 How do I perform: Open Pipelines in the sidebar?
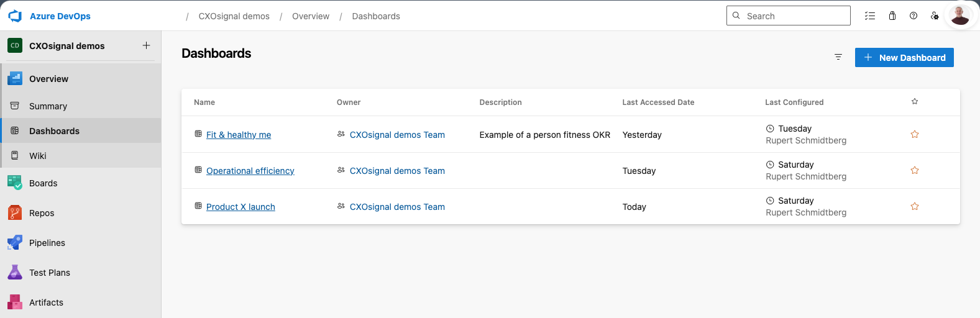point(81,243)
